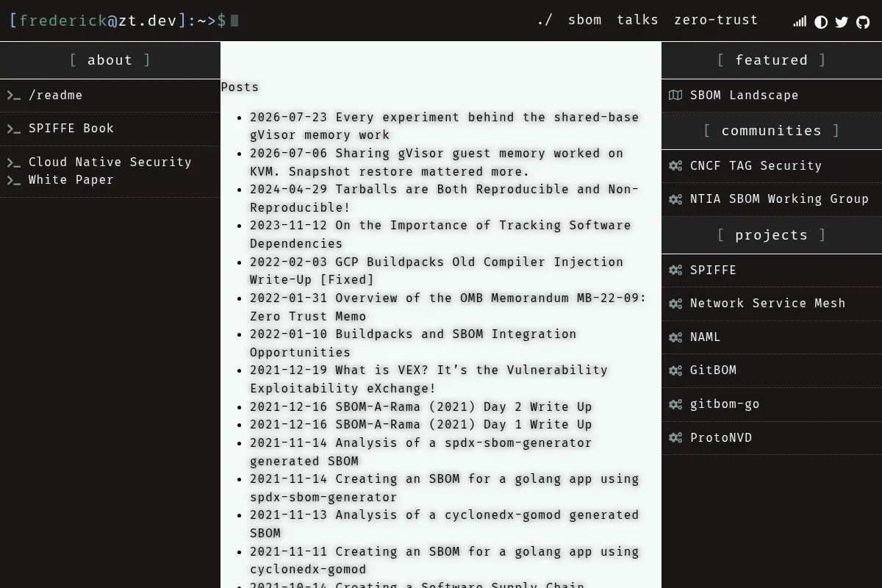Open post Buildpacks and SBOM Integration Opportunities

coord(413,343)
